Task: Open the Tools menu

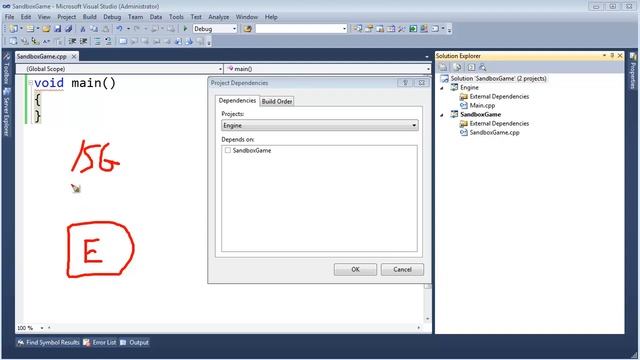Action: 176,17
